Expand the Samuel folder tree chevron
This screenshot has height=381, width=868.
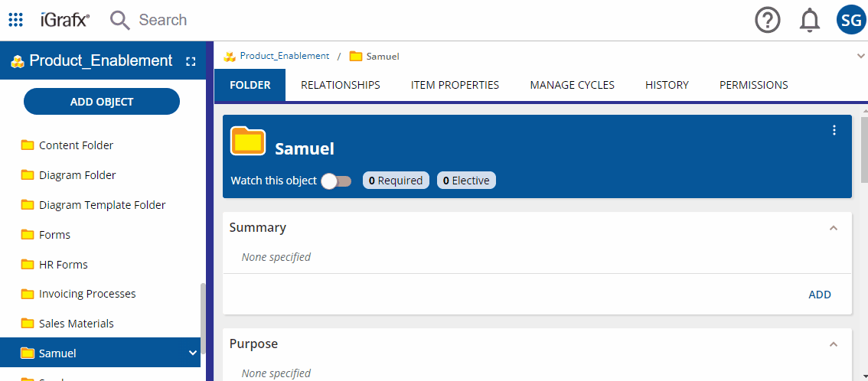point(192,353)
